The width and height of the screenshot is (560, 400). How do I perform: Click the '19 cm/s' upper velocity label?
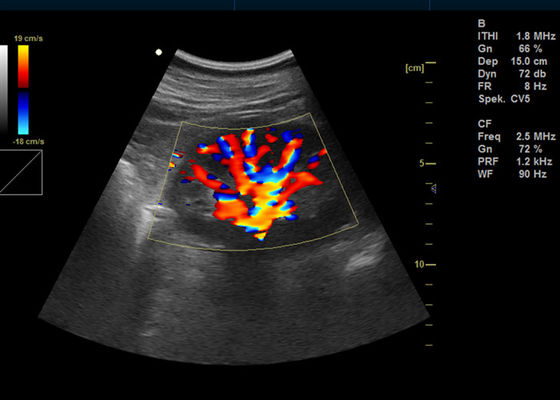tap(29, 39)
